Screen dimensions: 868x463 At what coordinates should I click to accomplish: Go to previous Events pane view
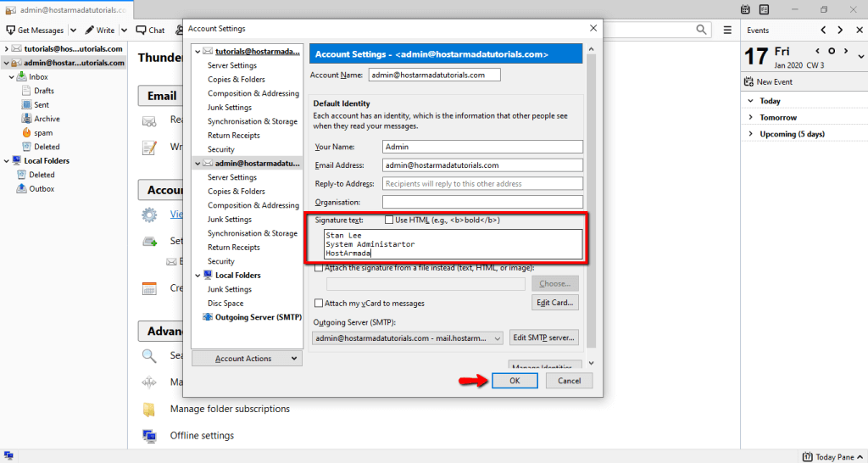tap(823, 30)
